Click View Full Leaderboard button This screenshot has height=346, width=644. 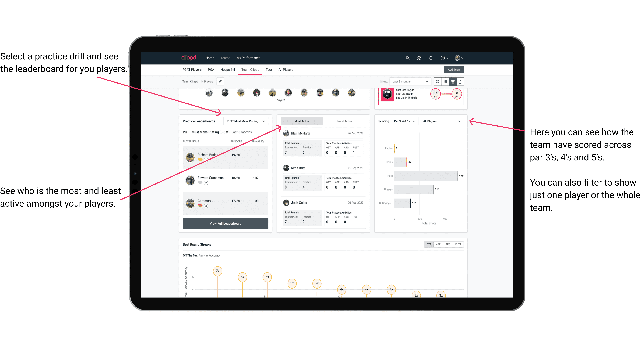[225, 224]
